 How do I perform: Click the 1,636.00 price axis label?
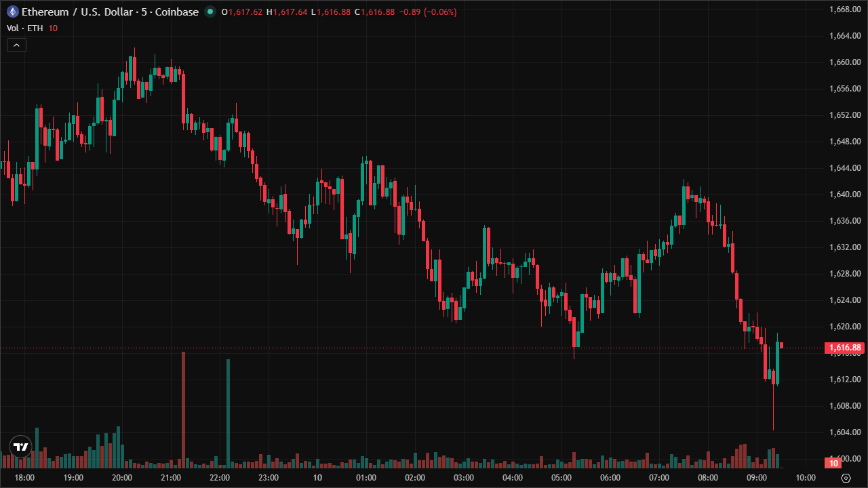click(x=845, y=221)
